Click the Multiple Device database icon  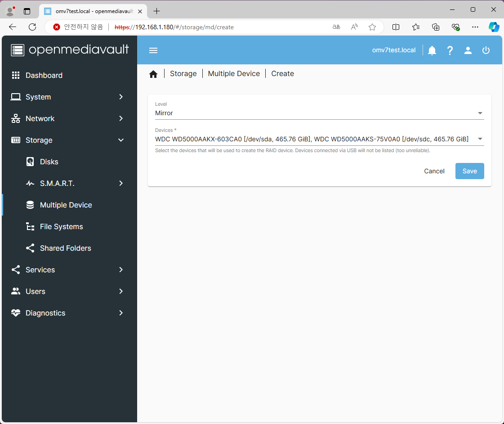[30, 205]
